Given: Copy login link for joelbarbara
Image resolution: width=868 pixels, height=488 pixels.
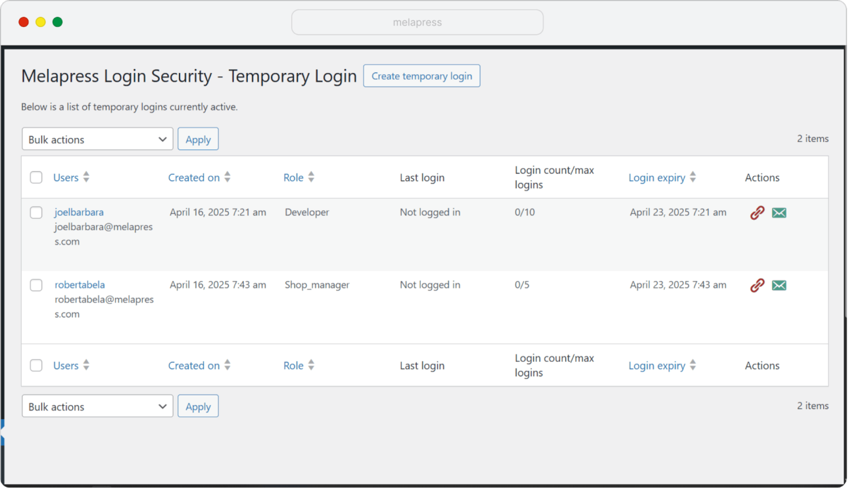Looking at the screenshot, I should point(758,212).
